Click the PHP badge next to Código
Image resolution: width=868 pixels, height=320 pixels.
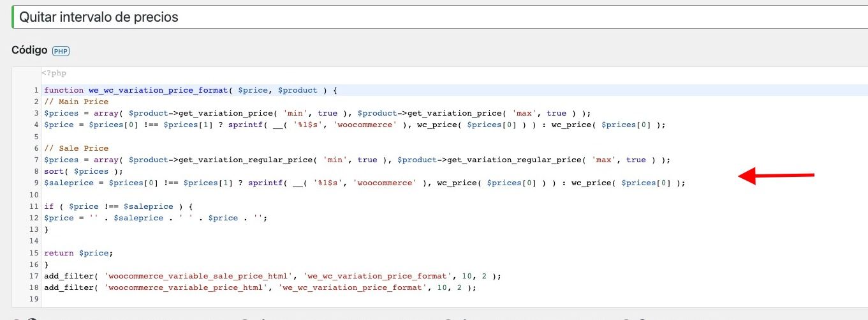click(61, 51)
